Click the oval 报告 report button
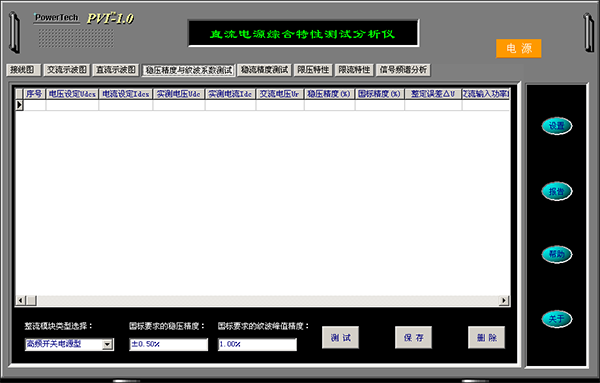This screenshot has width=600, height=383. click(x=557, y=191)
